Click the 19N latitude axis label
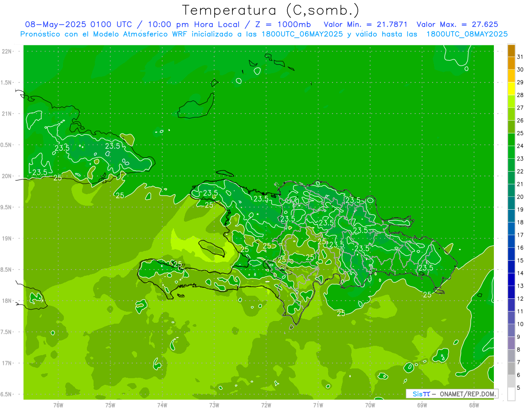This screenshot has height=411, width=532. click(7, 238)
